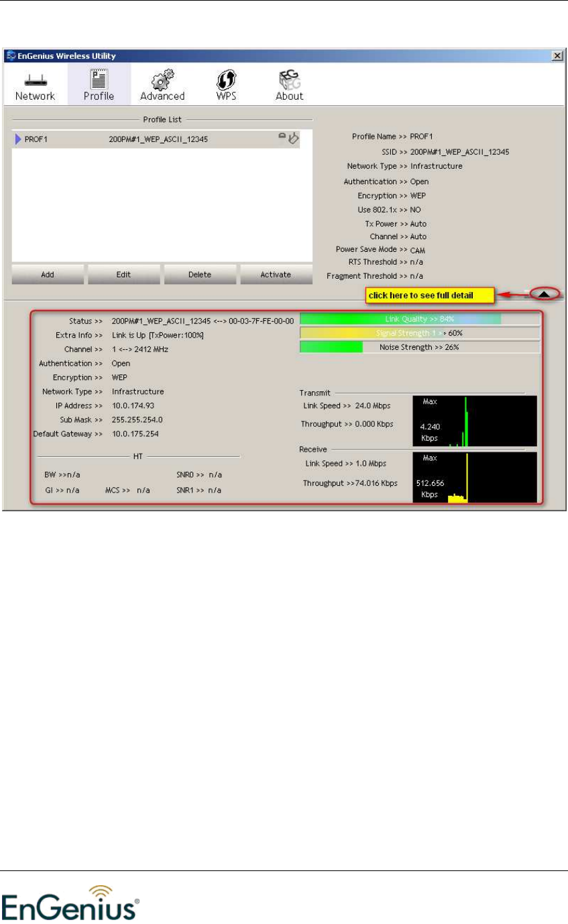The image size is (568, 924).
Task: Click the Fragment Threshold >> n/a detail
Action: [375, 276]
